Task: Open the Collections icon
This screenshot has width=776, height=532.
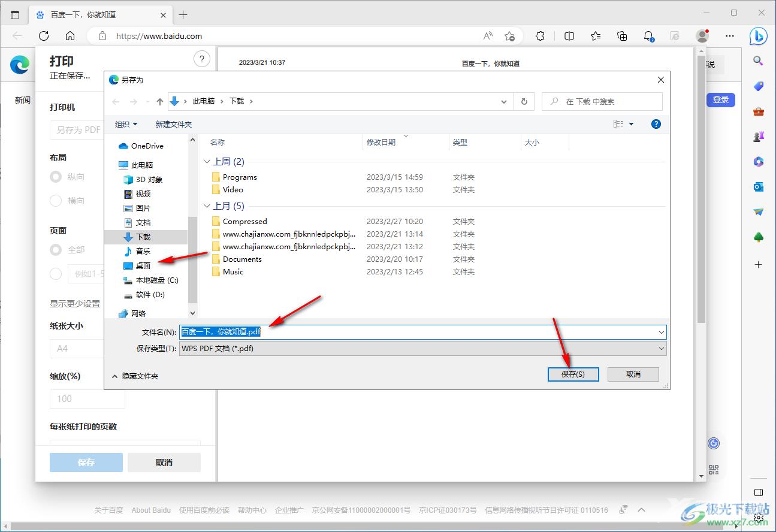Action: [622, 36]
